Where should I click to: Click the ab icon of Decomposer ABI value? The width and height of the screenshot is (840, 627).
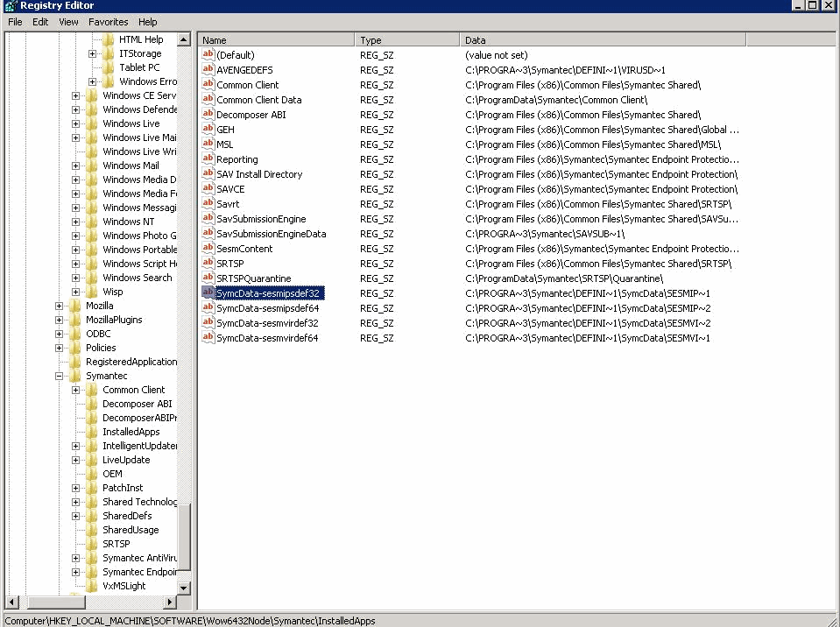208,115
